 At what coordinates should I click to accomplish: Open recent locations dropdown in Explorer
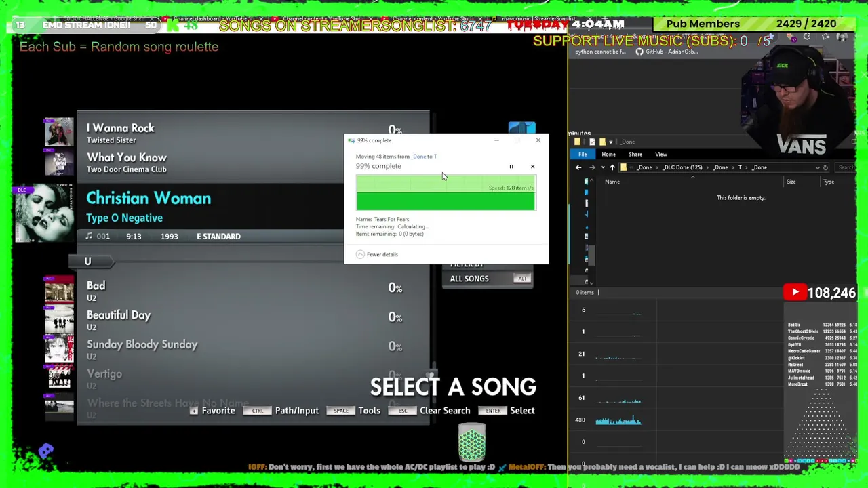pos(602,167)
